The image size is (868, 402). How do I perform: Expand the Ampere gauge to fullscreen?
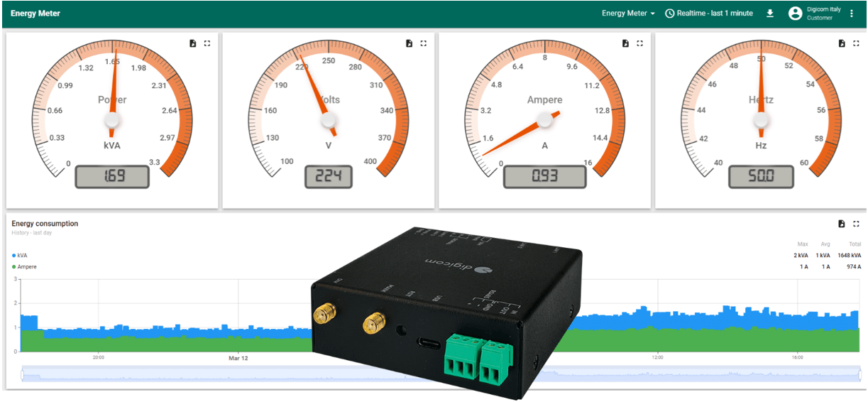coord(639,43)
